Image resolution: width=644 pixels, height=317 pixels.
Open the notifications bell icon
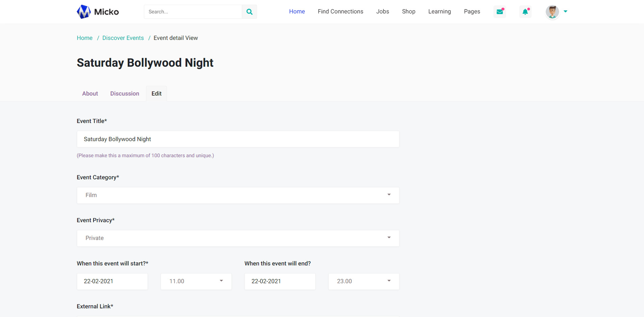tap(525, 12)
